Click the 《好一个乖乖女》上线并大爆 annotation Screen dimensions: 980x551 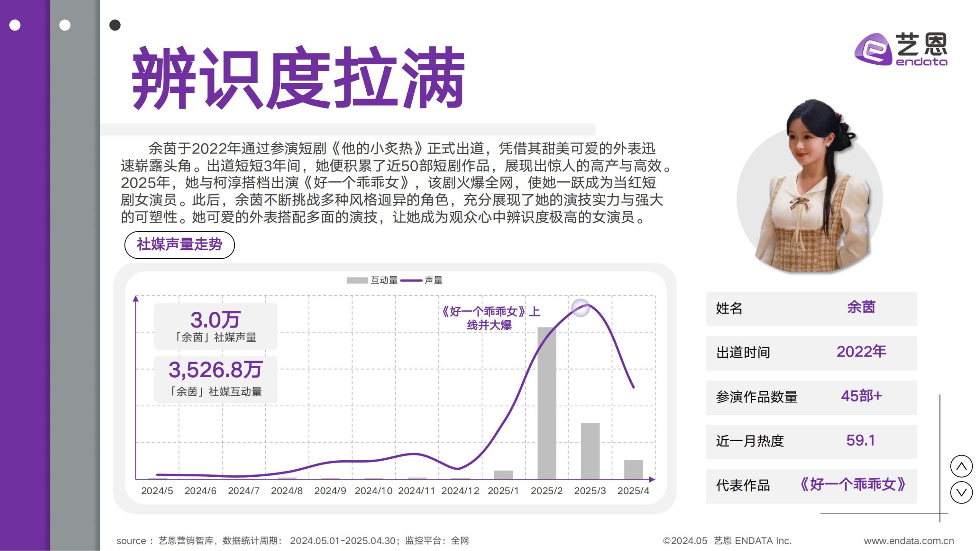tap(490, 318)
